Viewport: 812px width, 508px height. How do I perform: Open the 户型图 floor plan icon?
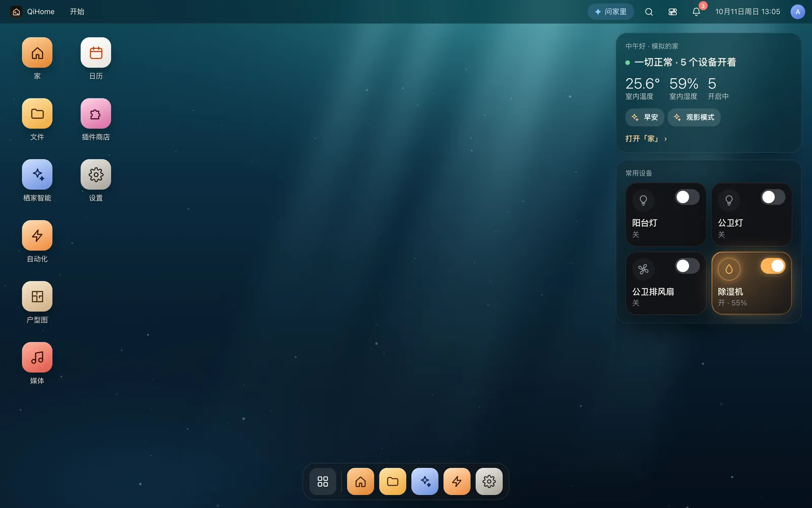pos(37,297)
